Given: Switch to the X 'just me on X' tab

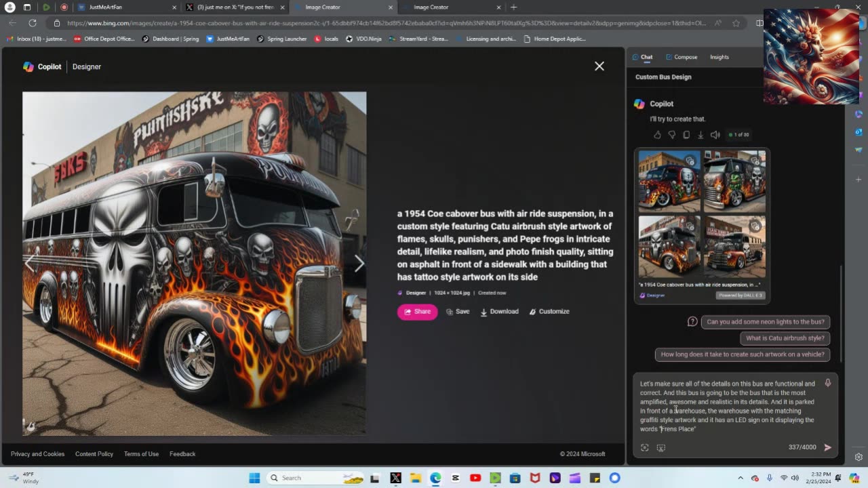Looking at the screenshot, I should tap(236, 7).
